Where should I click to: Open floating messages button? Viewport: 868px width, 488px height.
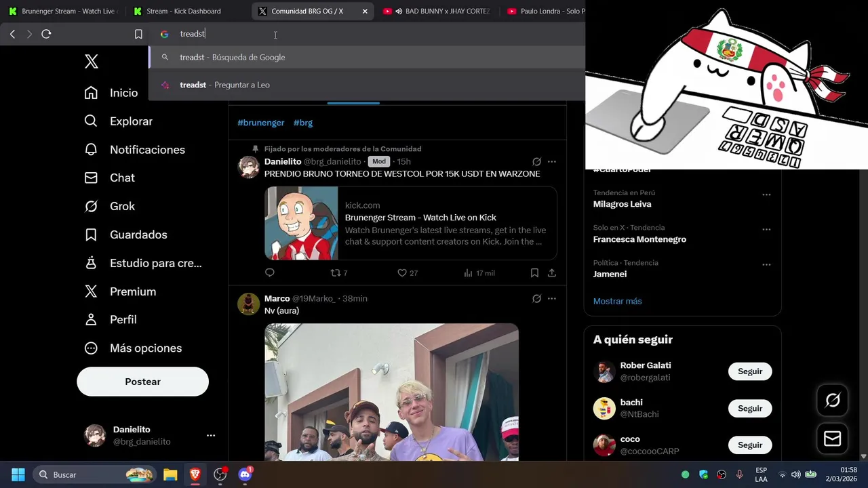[x=833, y=439]
